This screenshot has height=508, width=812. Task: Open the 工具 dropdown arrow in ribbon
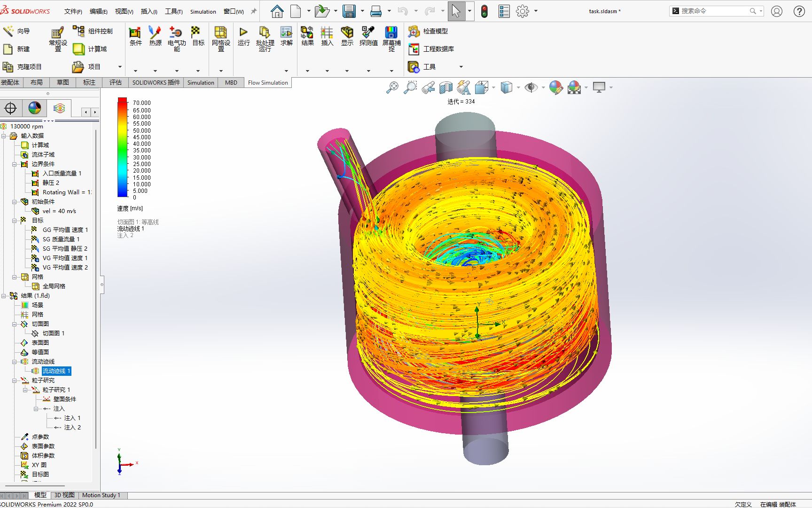(461, 67)
